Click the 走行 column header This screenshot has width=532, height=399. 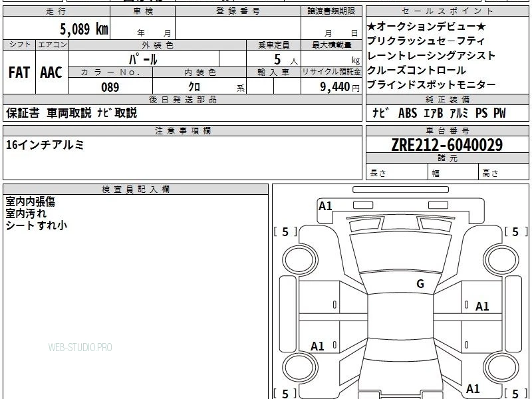point(56,11)
